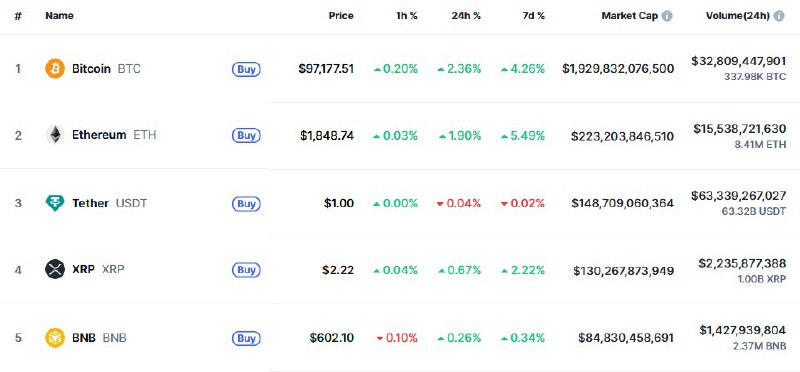This screenshot has height=372, width=800.
Task: Sort by the 24h % column header
Action: pos(466,16)
